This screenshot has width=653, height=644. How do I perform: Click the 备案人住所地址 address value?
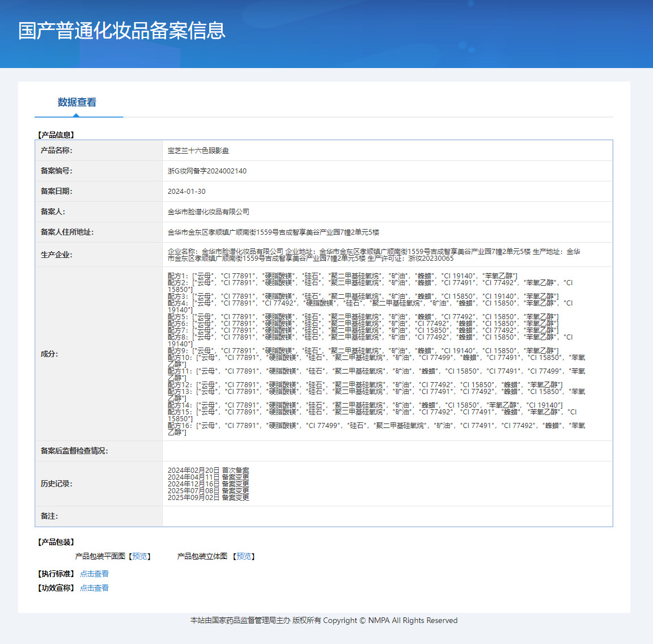tap(273, 232)
